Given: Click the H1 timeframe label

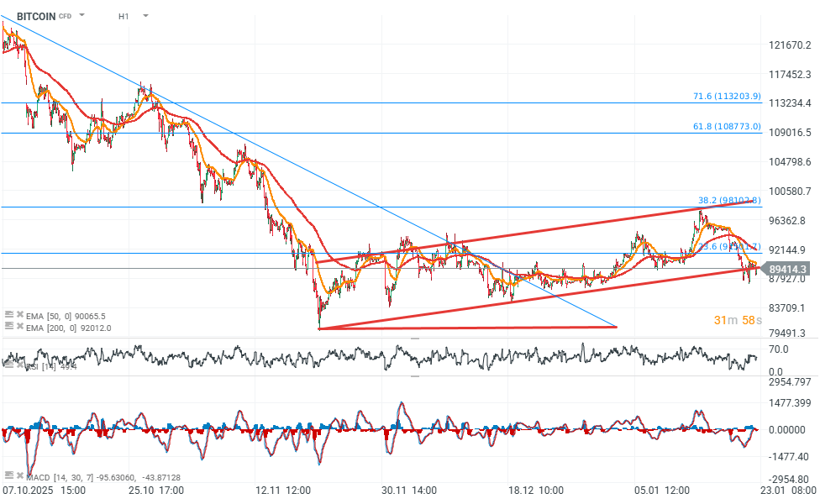Looking at the screenshot, I should pyautogui.click(x=124, y=16).
